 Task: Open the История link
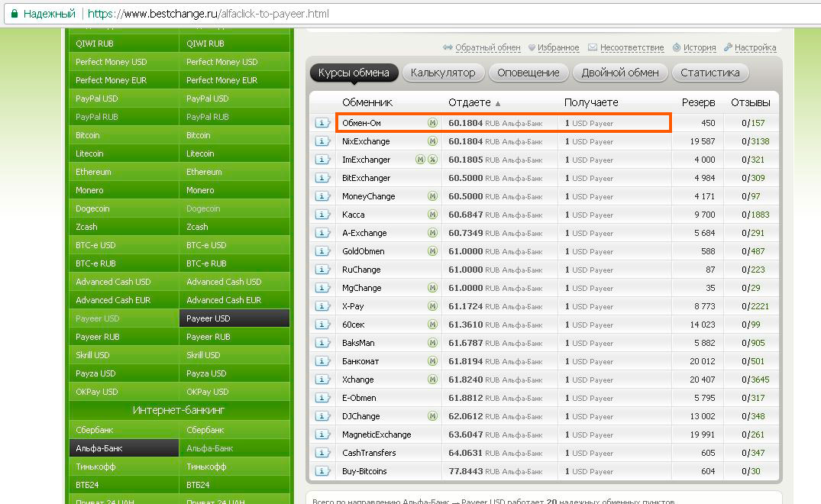click(699, 47)
